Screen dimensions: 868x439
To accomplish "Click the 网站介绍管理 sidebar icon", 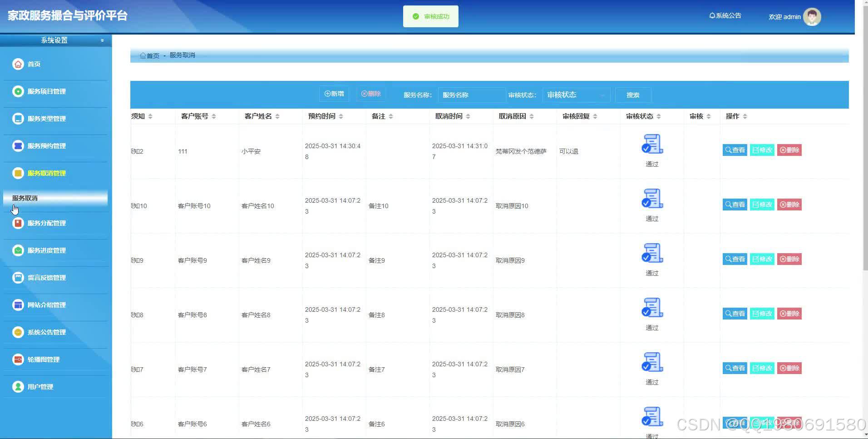I will coord(18,305).
